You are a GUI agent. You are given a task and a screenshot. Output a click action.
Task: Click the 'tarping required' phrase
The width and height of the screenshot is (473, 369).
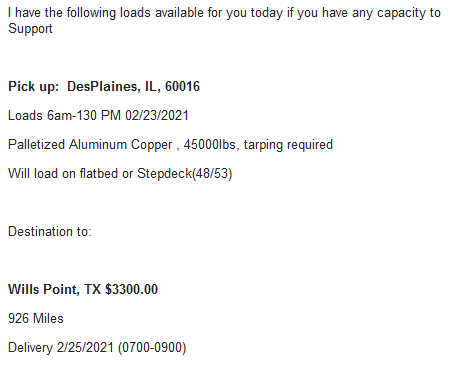pyautogui.click(x=288, y=145)
